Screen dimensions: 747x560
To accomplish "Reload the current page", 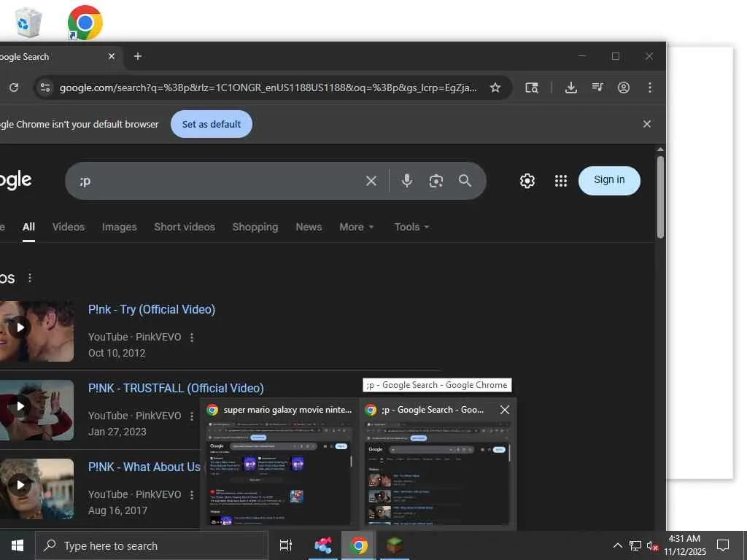I will point(14,87).
